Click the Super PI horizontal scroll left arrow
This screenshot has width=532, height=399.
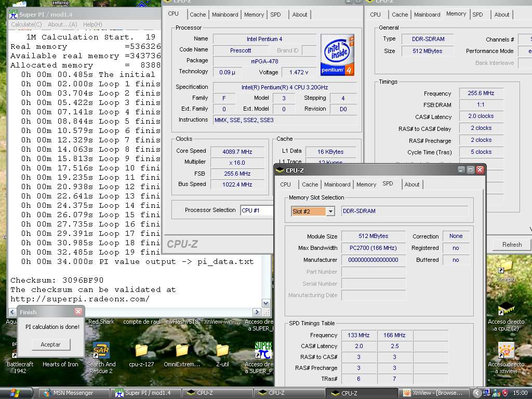coord(12,312)
